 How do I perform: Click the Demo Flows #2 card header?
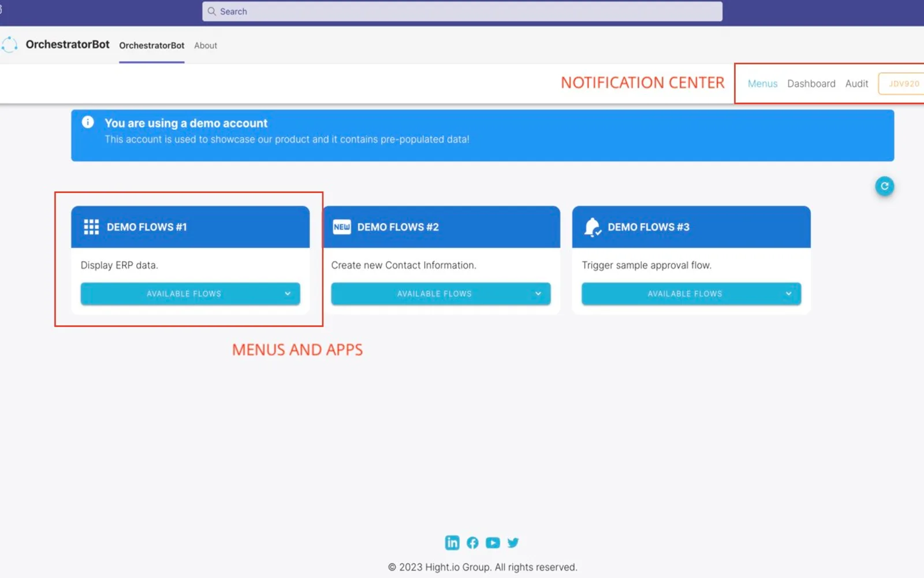point(442,227)
